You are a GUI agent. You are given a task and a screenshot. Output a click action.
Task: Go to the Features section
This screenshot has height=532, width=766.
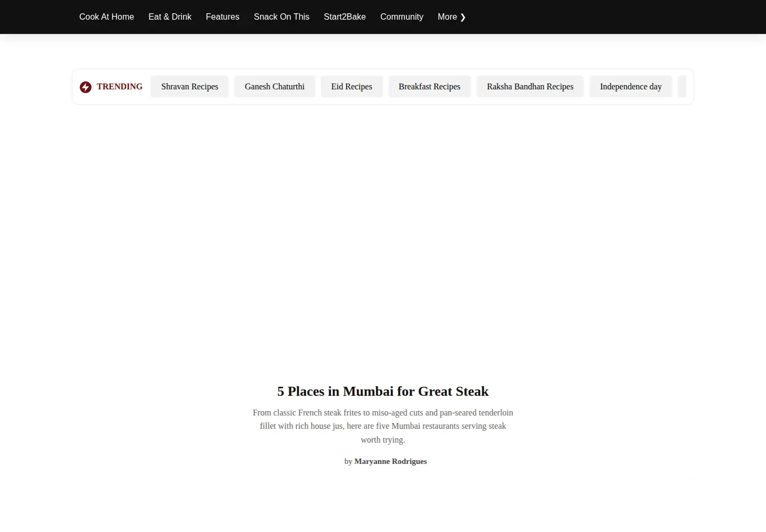222,17
